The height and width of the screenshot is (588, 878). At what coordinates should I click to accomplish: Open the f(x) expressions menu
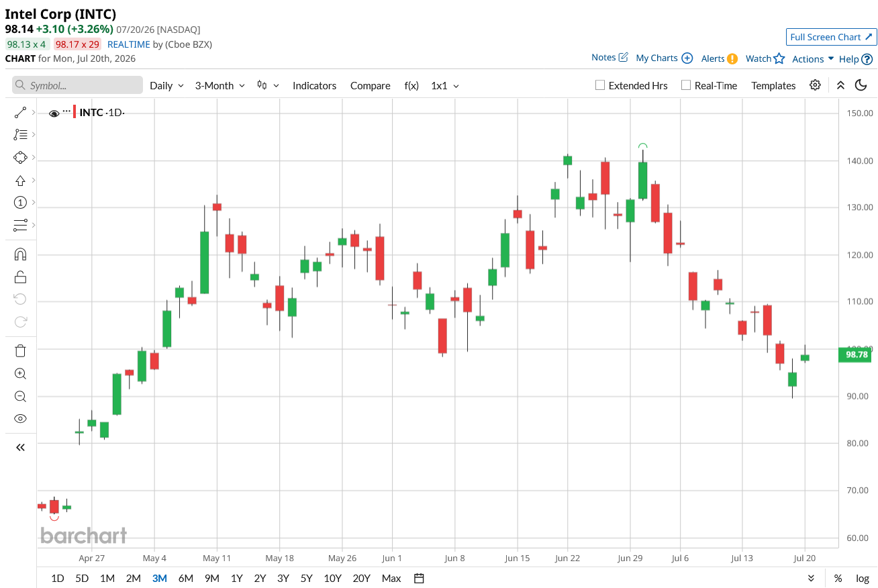point(411,85)
